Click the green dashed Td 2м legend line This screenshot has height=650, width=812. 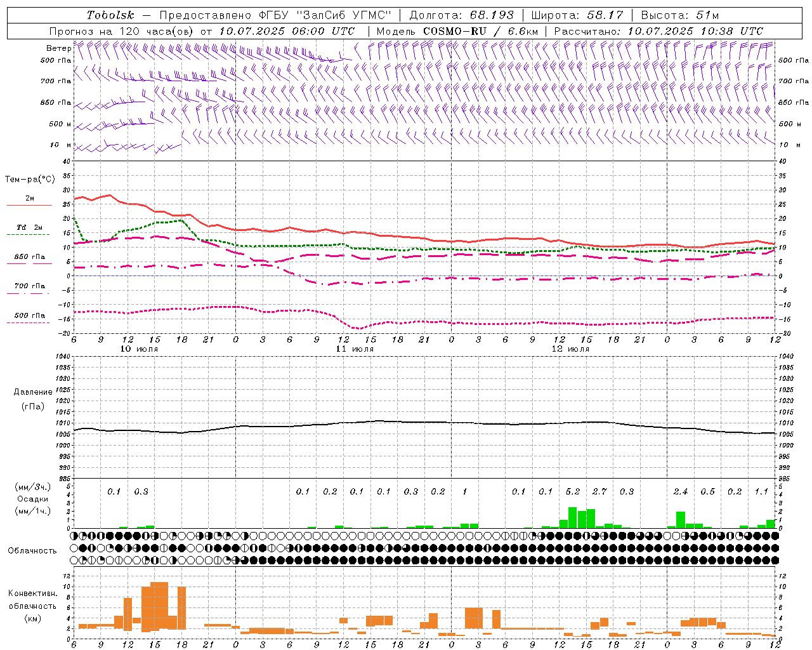coord(28,234)
